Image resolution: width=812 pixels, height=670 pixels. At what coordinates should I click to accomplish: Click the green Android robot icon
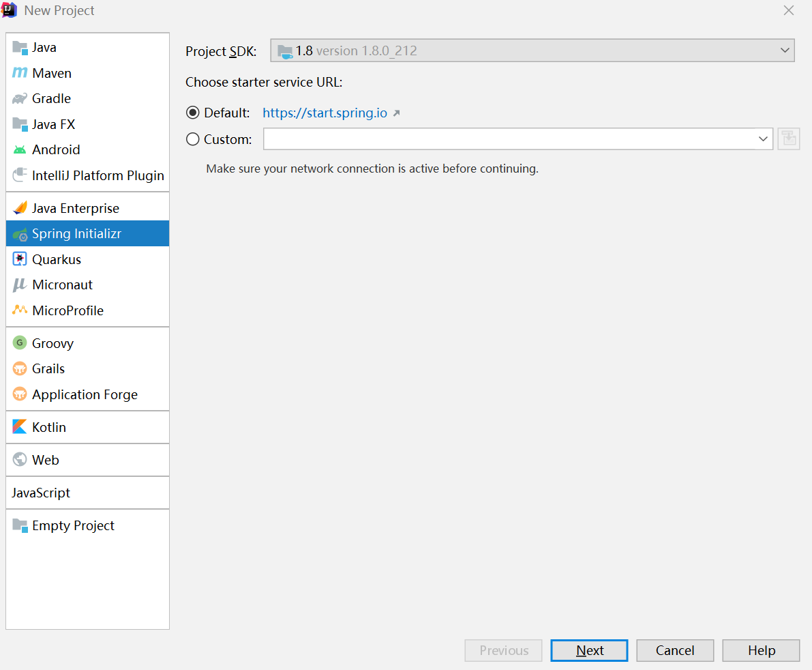(x=20, y=149)
